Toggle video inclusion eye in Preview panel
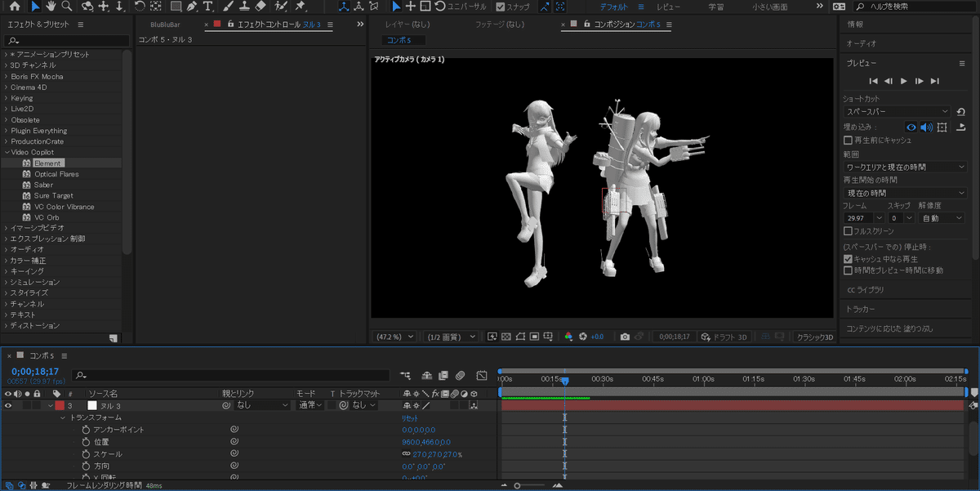 coord(911,127)
